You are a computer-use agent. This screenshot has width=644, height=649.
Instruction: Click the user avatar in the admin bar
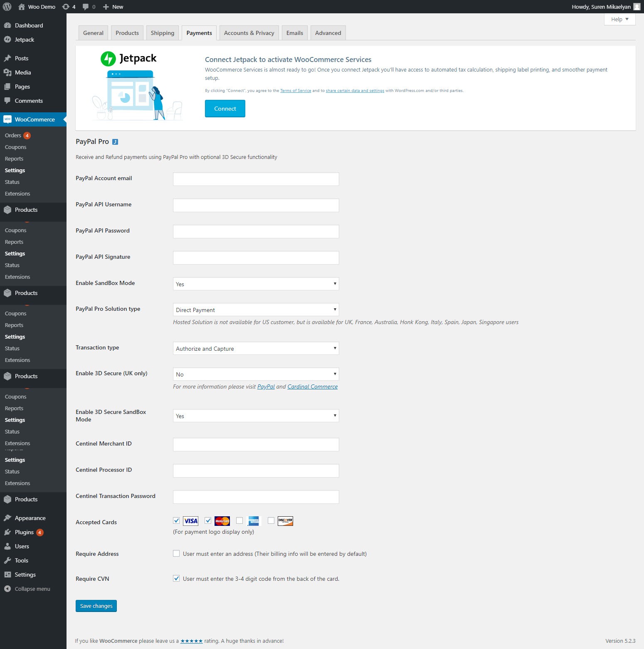637,7
